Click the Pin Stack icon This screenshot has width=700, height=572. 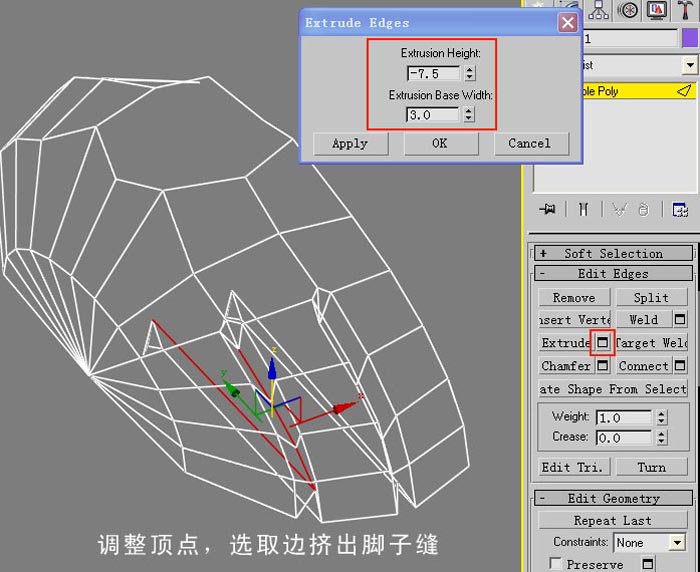click(547, 209)
